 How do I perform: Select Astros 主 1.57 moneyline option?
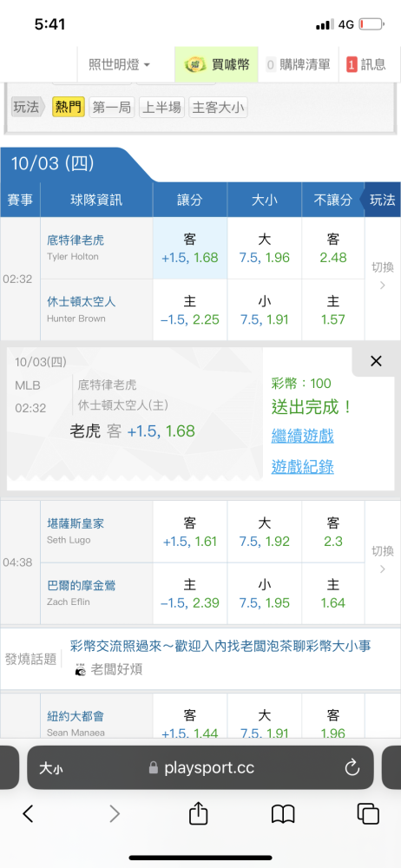tap(333, 310)
